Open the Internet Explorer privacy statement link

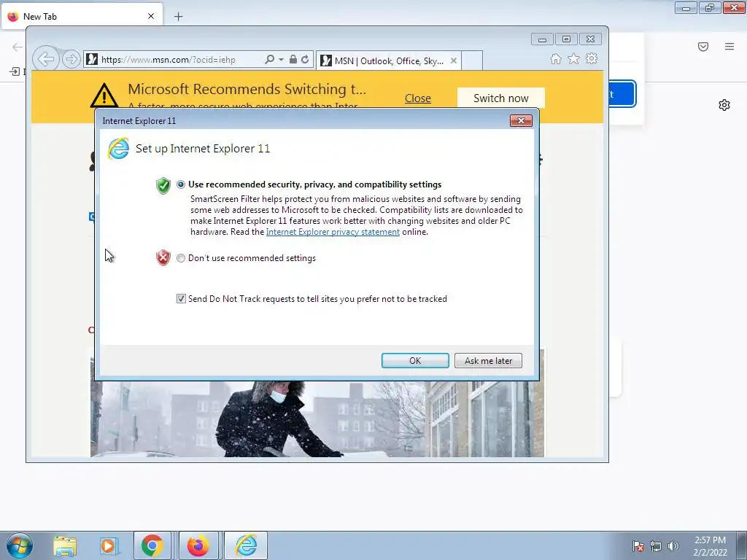click(333, 232)
